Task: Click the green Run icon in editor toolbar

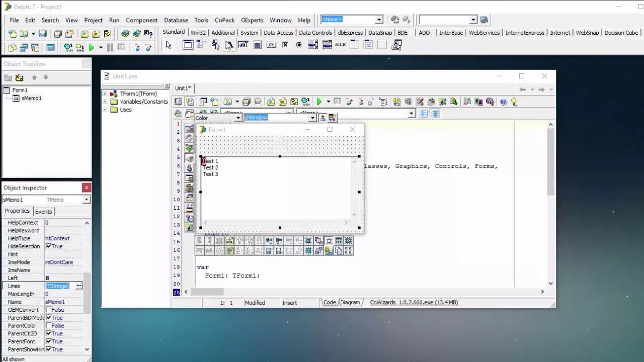Action: tap(319, 102)
